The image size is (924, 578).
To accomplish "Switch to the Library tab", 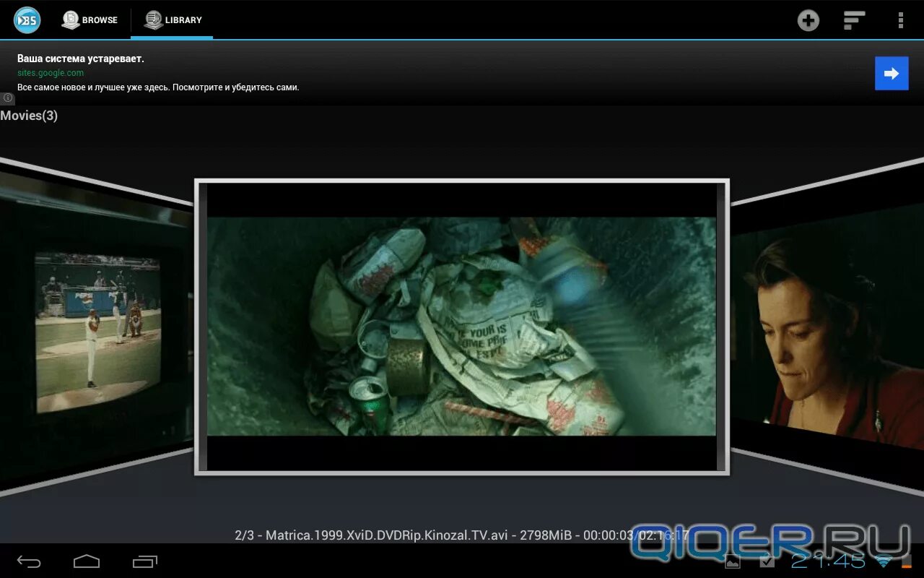I will [173, 20].
